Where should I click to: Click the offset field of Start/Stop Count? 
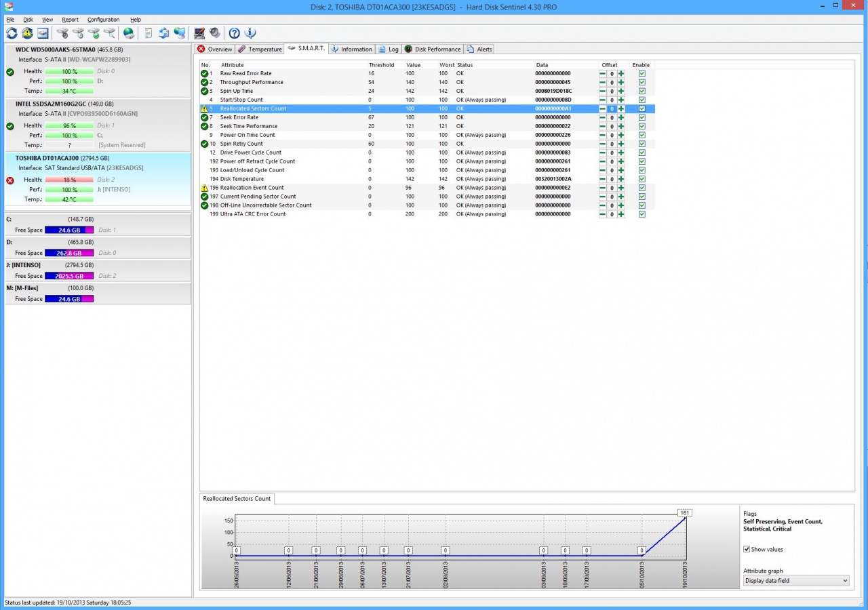[612, 100]
